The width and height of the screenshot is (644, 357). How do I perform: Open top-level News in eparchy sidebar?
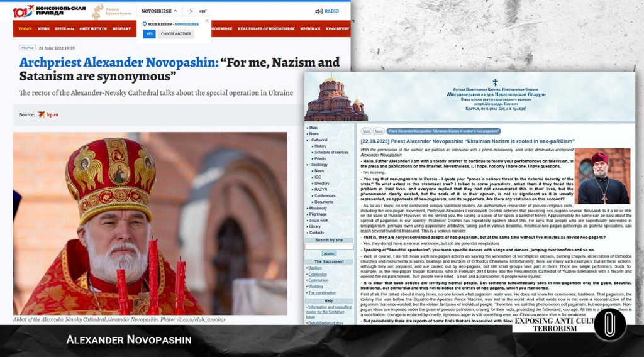[x=314, y=134]
